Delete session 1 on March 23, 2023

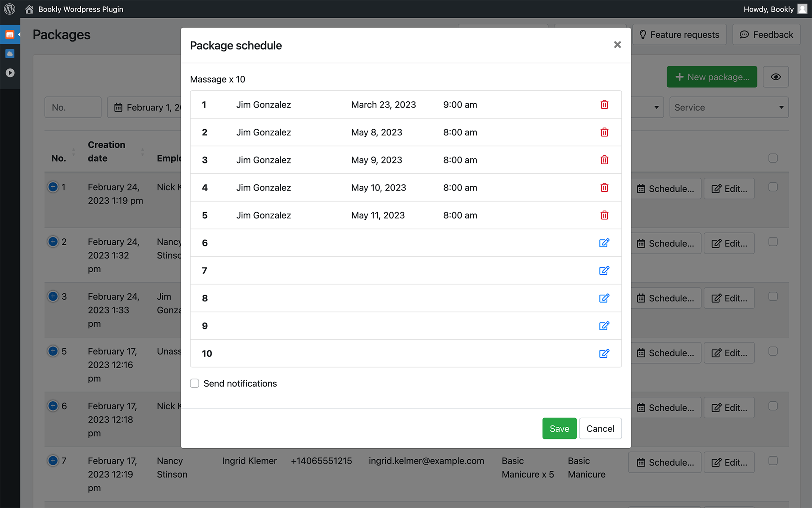pyautogui.click(x=604, y=105)
